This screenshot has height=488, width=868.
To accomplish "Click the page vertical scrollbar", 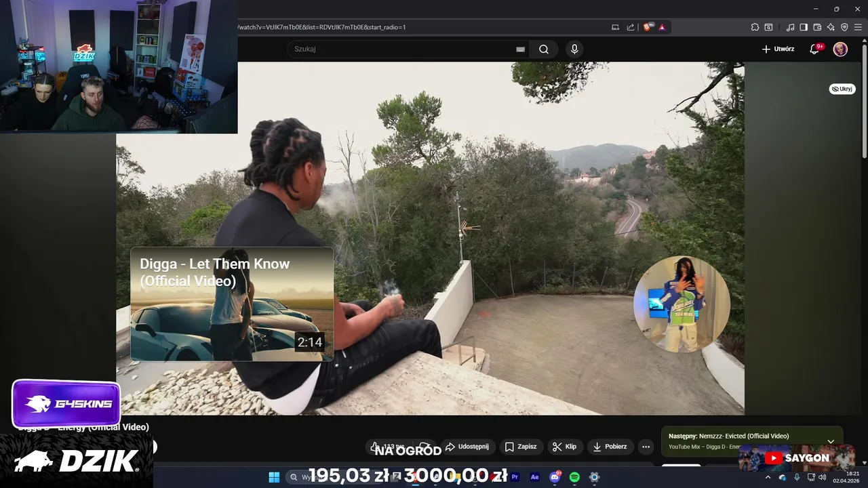I will coord(864,102).
